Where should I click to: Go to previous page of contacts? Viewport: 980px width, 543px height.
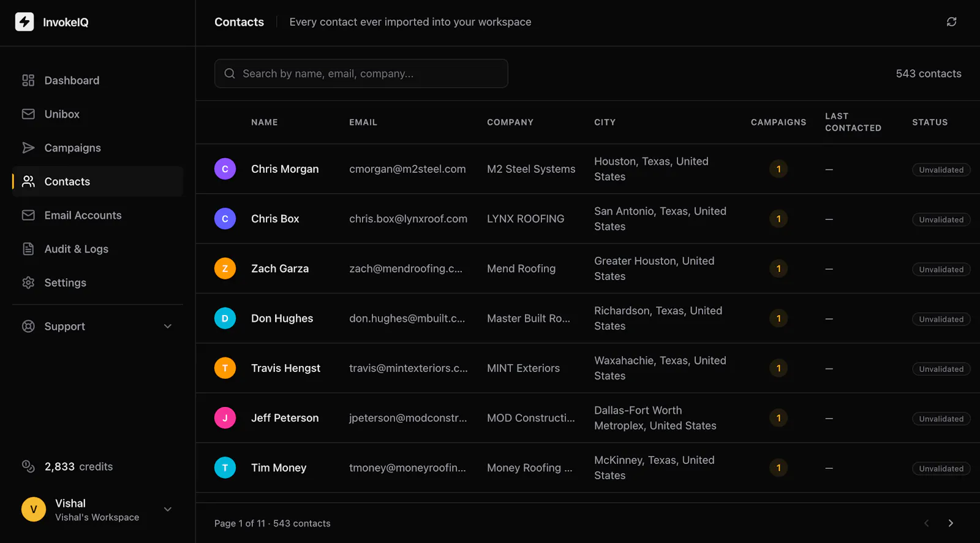point(926,523)
